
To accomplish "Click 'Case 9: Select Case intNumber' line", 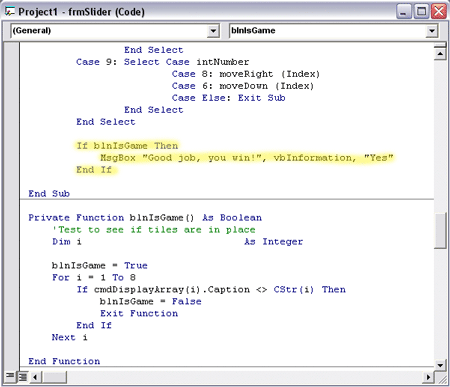I will pyautogui.click(x=162, y=62).
